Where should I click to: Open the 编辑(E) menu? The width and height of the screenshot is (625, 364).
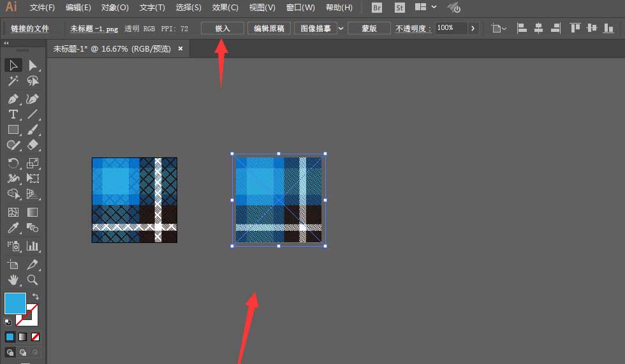(x=78, y=8)
